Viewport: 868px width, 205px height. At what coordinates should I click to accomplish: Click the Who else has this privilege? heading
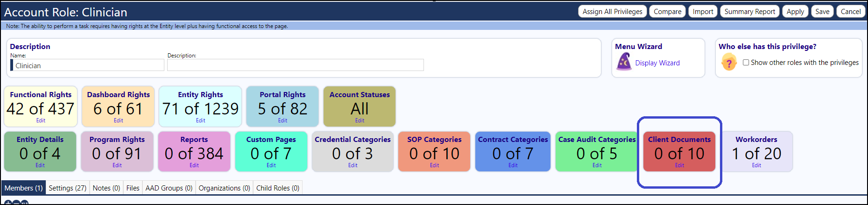[x=768, y=47]
